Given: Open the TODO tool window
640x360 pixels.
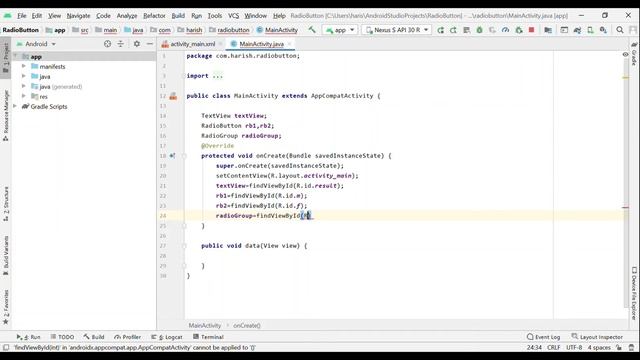Looking at the screenshot, I should tap(62, 337).
